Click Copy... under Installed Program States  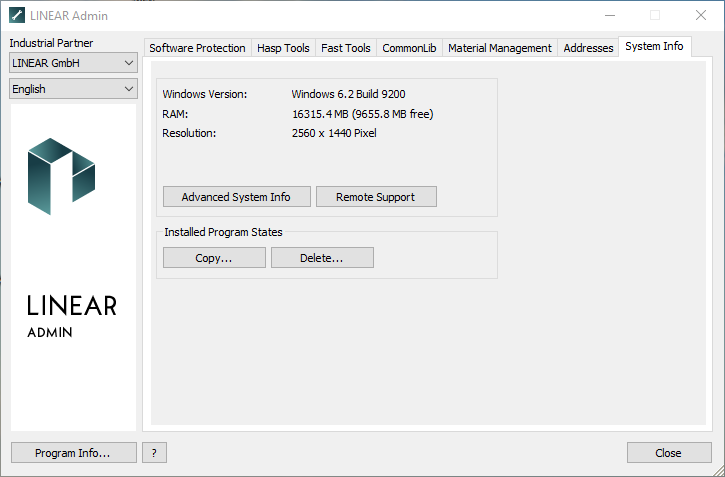[x=214, y=258]
